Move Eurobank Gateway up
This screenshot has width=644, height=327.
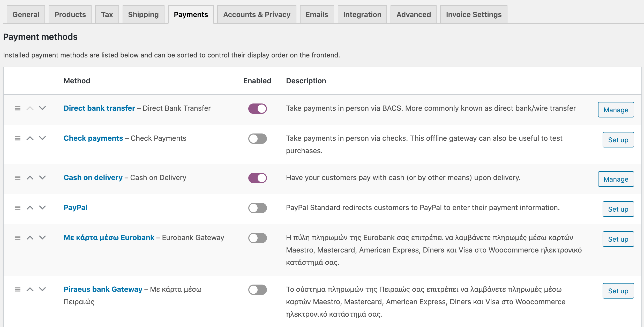pyautogui.click(x=30, y=237)
